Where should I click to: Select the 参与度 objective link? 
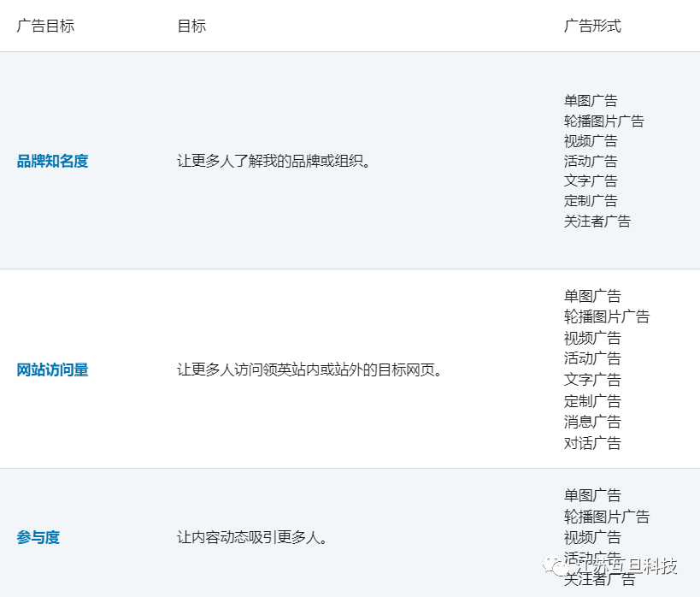(x=38, y=538)
